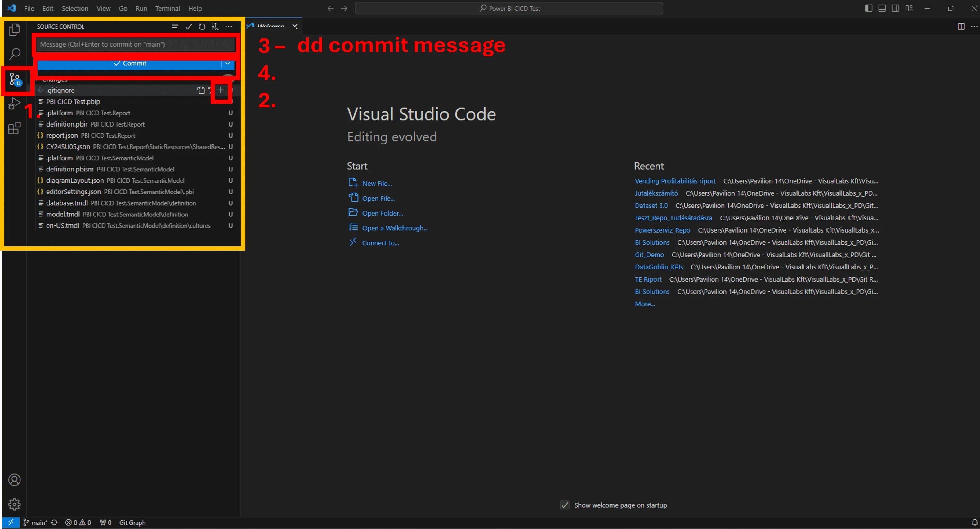Open errors and warnings count in status bar

coord(78,522)
